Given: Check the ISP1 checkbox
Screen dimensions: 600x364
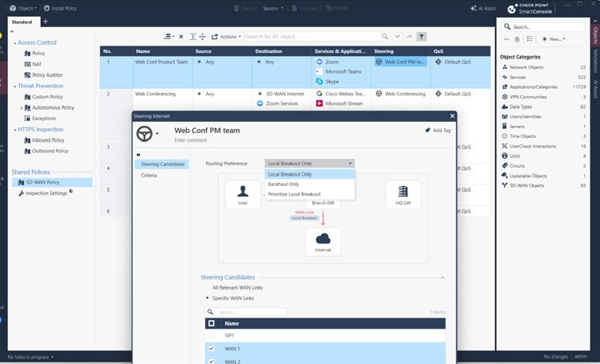Looking at the screenshot, I should coord(211,336).
